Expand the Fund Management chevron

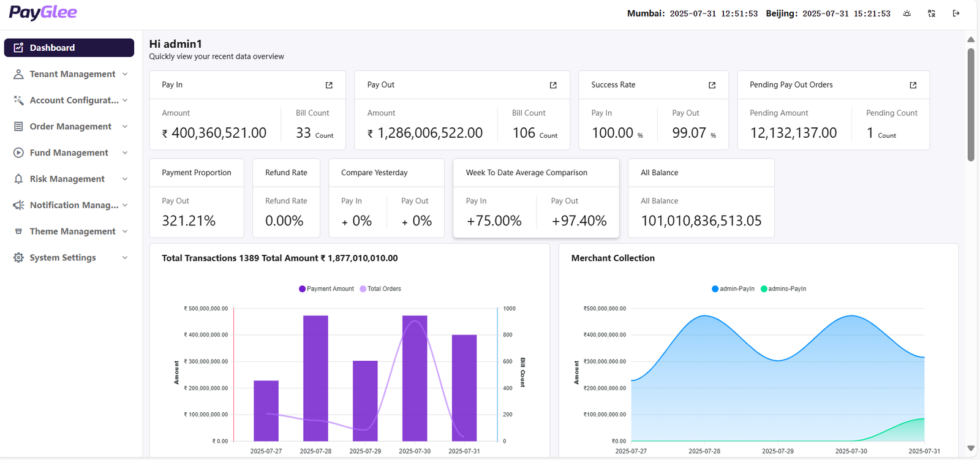[x=125, y=153]
